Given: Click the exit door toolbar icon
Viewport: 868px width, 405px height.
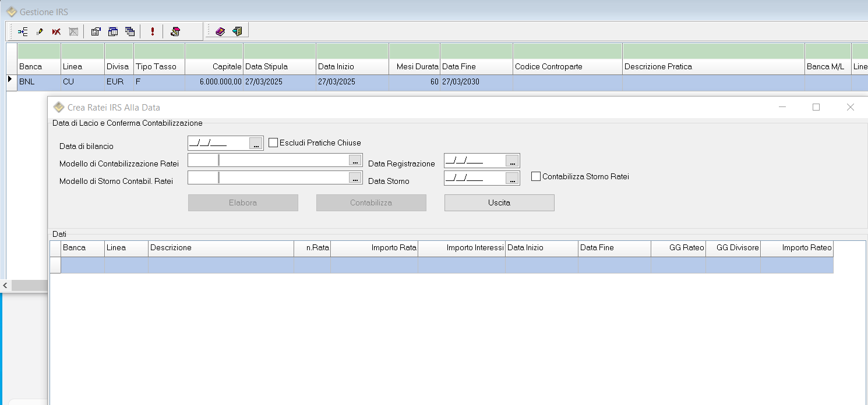Looking at the screenshot, I should pos(237,31).
